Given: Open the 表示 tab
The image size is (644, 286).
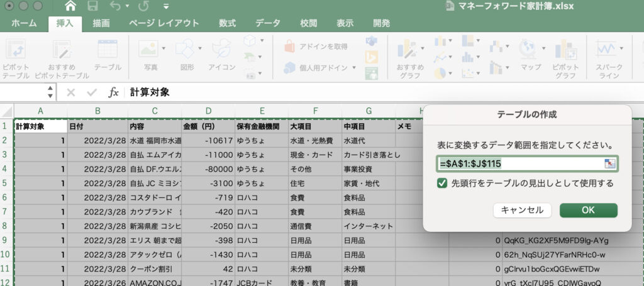Looking at the screenshot, I should click(345, 23).
